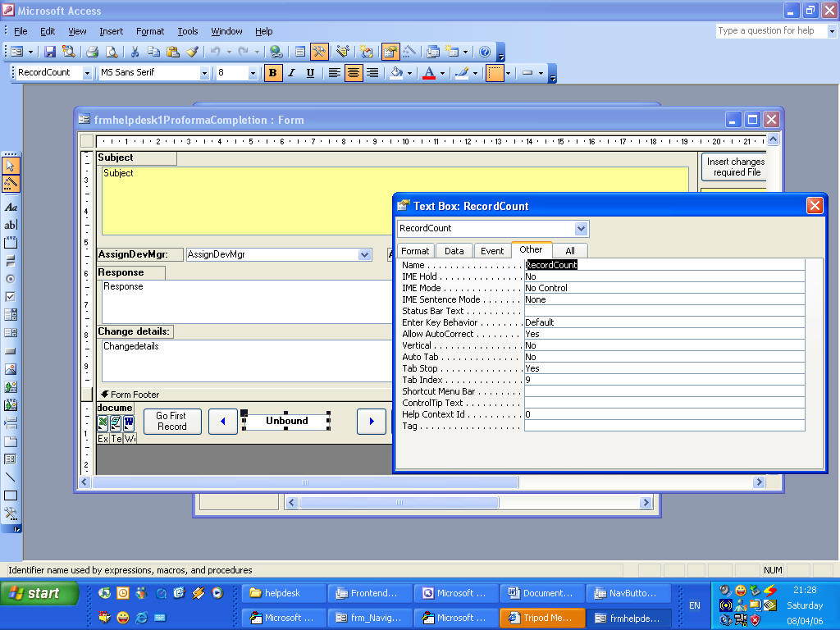Viewport: 840px width, 630px height.
Task: Apply the Fill/Back Color paint bucket
Action: point(396,73)
